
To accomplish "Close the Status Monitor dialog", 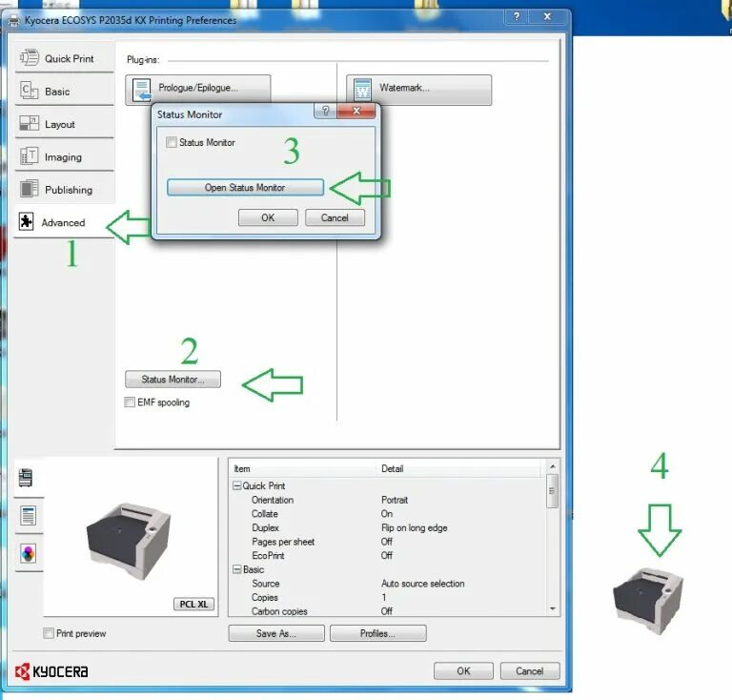I will tap(356, 112).
